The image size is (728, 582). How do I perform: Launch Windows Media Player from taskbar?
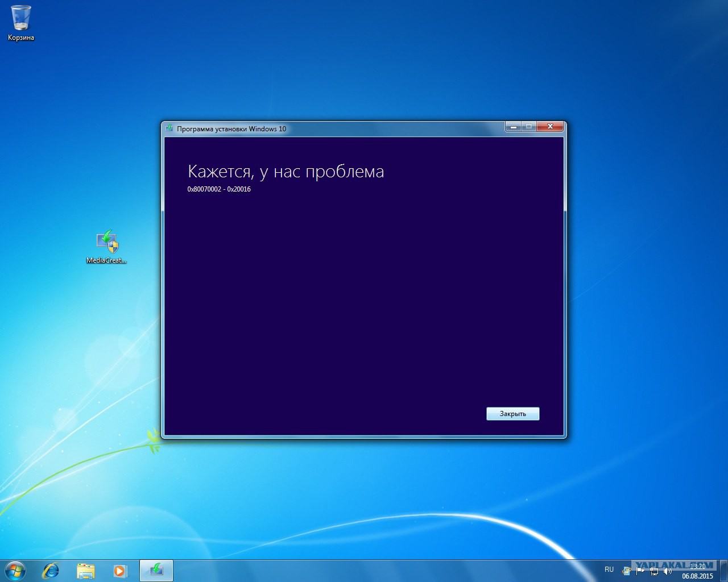120,571
